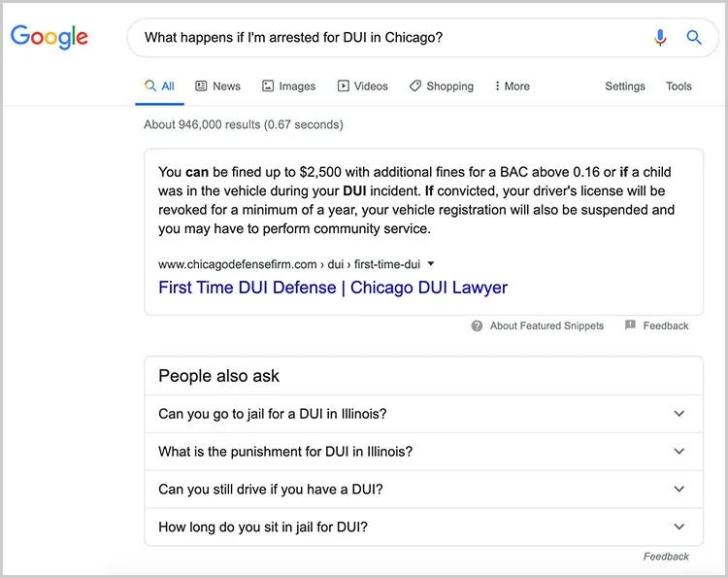This screenshot has width=728, height=578.
Task: Expand 'Can you go to jail for a DUI in Illinois?'
Action: pos(423,414)
